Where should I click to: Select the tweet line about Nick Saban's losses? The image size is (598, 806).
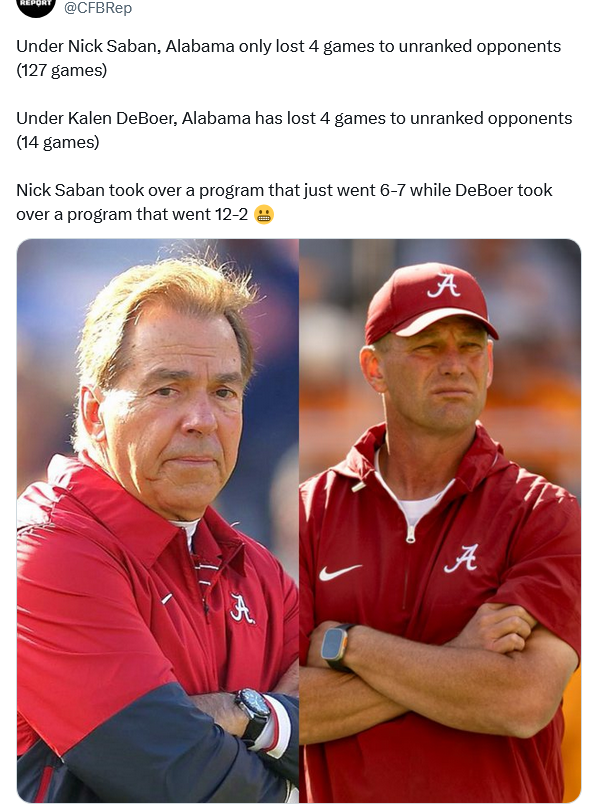click(x=288, y=46)
